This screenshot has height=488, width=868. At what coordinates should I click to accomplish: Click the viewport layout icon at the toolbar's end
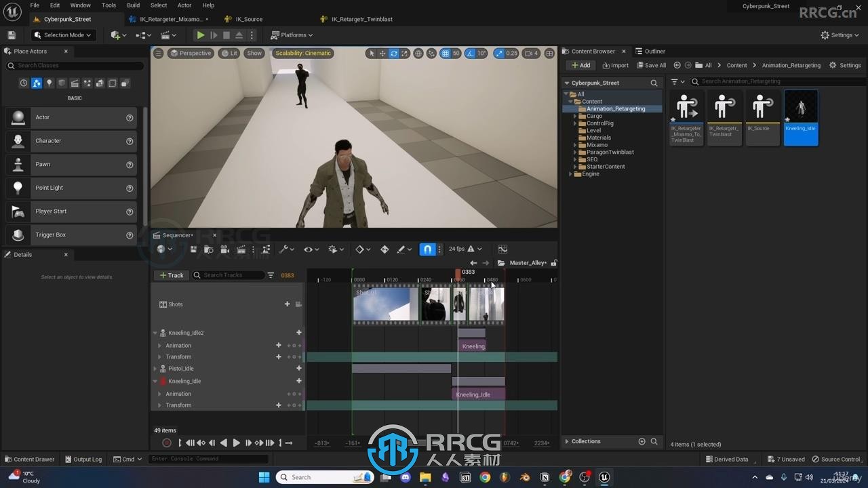[549, 54]
